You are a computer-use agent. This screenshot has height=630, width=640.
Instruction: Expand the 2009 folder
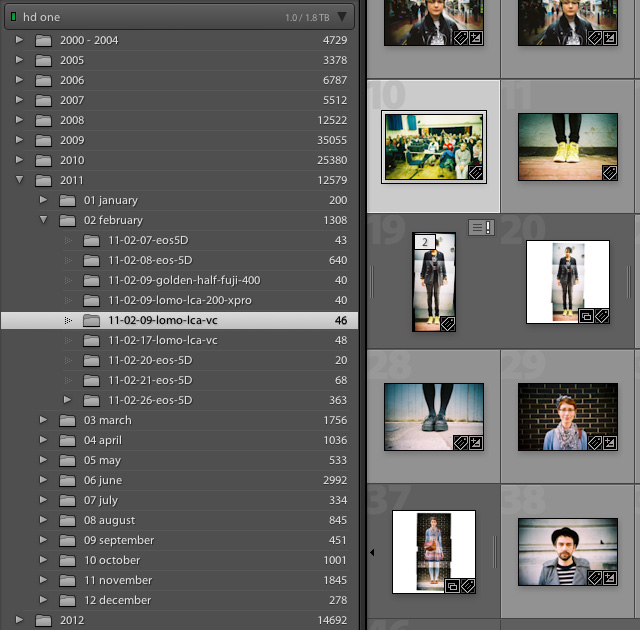(x=19, y=140)
